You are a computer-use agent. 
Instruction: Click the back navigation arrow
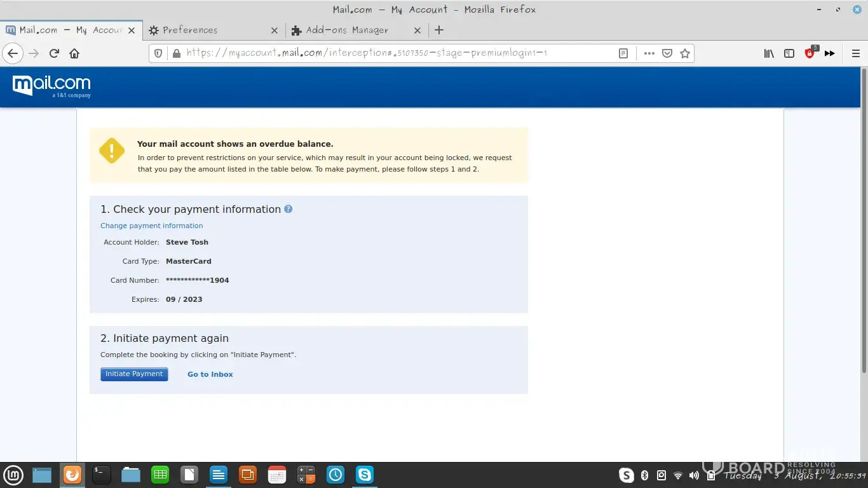(x=13, y=53)
